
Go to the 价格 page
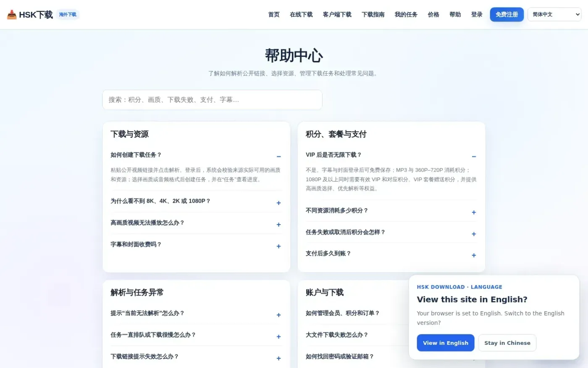tap(433, 15)
